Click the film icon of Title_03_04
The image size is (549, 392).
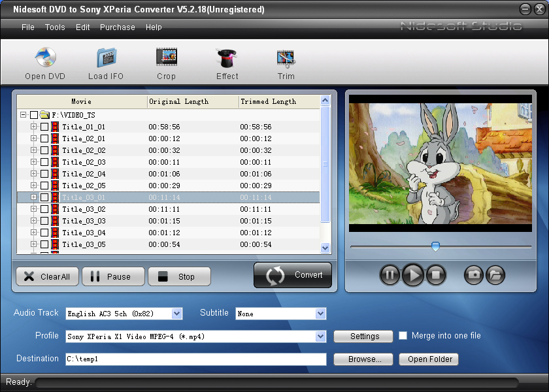click(55, 233)
